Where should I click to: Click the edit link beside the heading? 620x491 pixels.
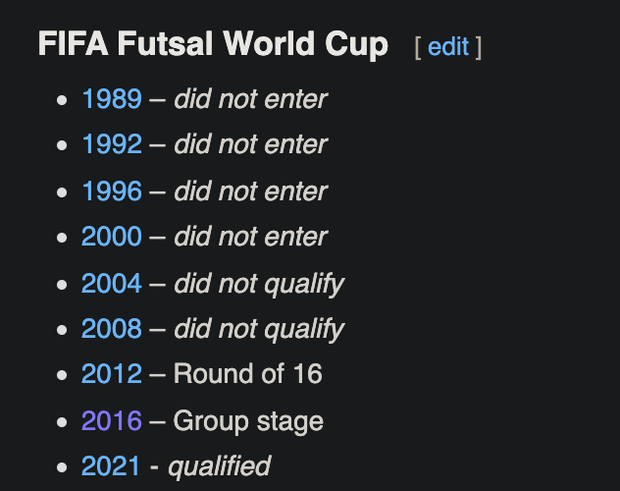448,46
